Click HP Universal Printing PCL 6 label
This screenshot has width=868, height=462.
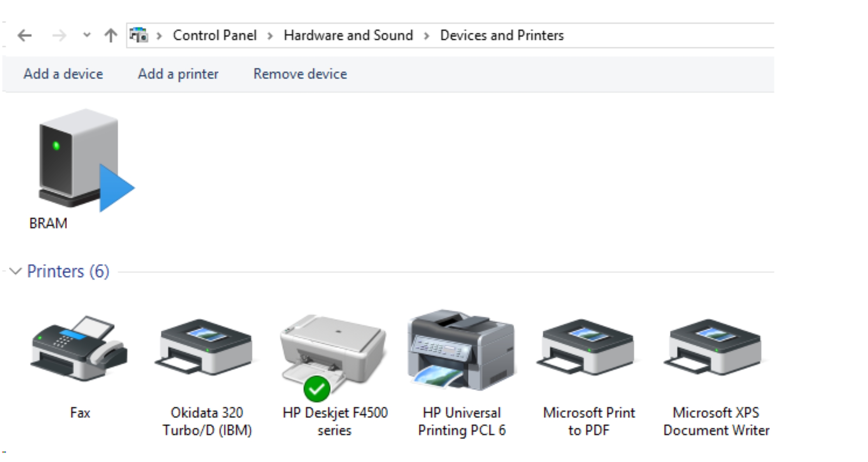(x=462, y=421)
